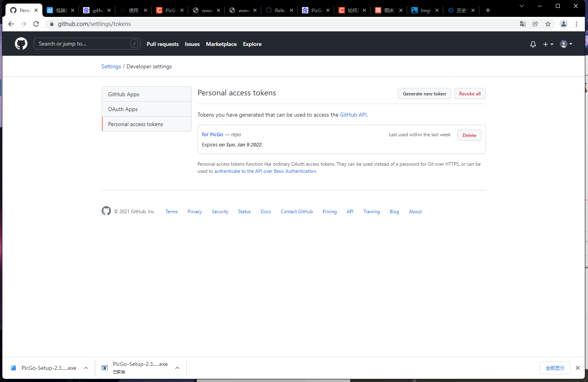Image resolution: width=588 pixels, height=382 pixels.
Task: Switch to the 图床 tab
Action: tap(389, 10)
